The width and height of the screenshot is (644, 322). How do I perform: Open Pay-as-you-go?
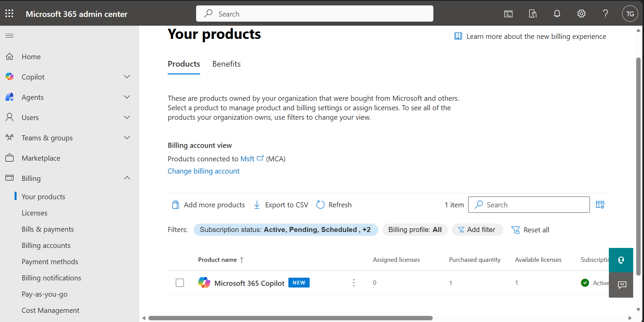coord(45,294)
